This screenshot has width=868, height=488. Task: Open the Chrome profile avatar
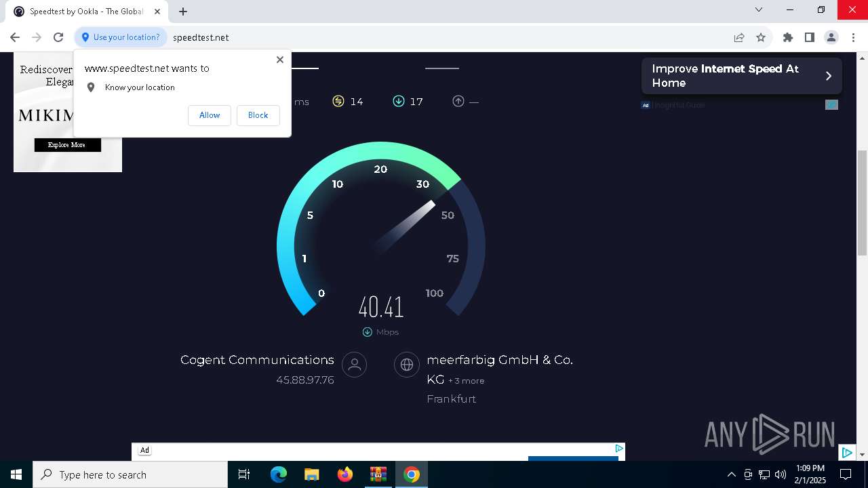click(831, 37)
